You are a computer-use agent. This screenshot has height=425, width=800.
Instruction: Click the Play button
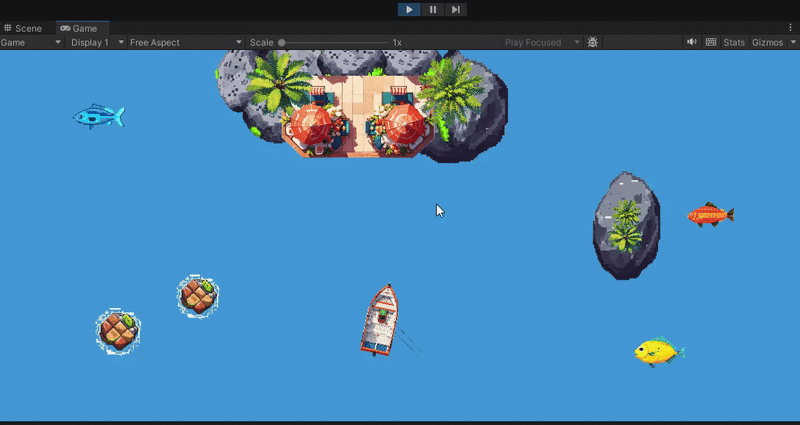(409, 10)
